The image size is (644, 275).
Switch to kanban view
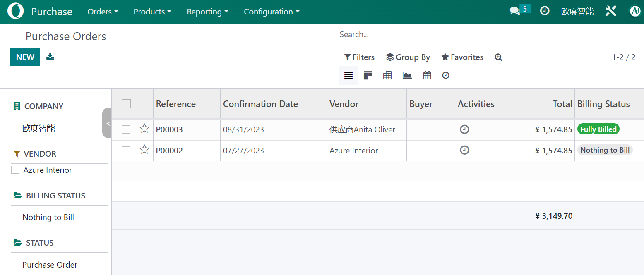point(368,75)
